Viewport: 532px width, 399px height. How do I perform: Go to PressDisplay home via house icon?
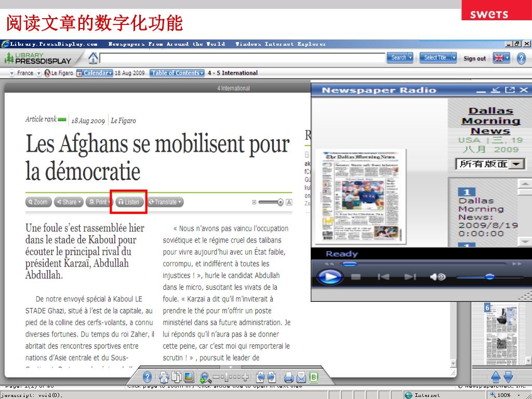point(93,58)
